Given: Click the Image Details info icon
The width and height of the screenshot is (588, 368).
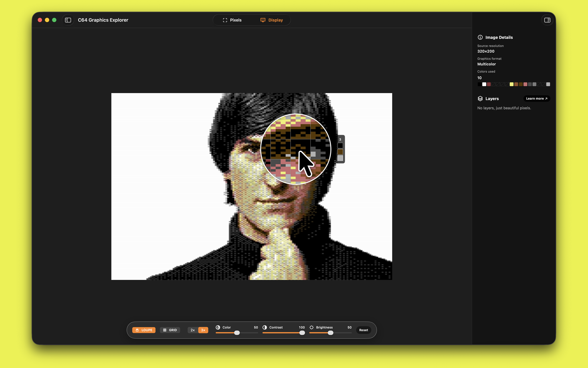Looking at the screenshot, I should pos(480,37).
